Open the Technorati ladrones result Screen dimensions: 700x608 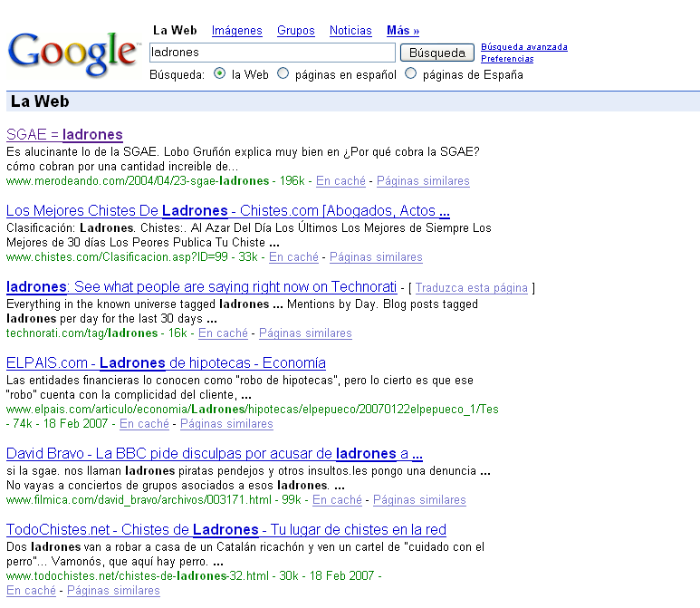[201, 287]
